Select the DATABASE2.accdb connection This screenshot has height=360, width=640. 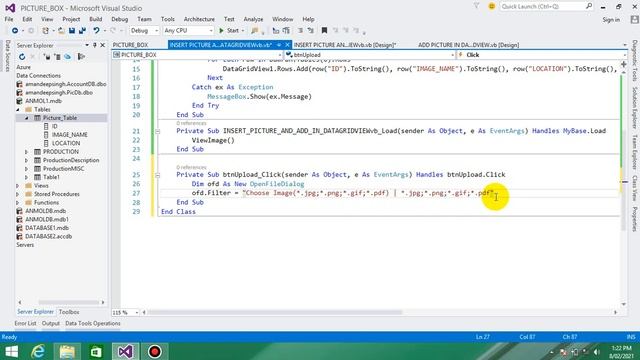pos(48,236)
